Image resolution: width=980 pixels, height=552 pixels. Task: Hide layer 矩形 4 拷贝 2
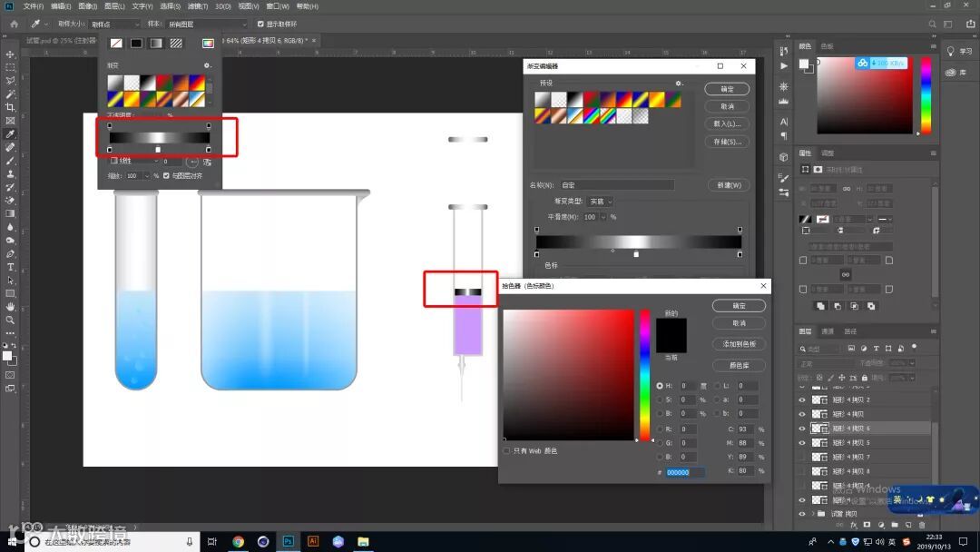(802, 399)
